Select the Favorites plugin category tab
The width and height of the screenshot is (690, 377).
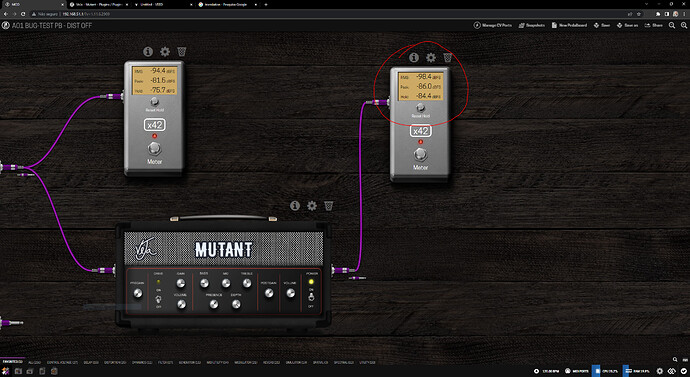point(12,362)
